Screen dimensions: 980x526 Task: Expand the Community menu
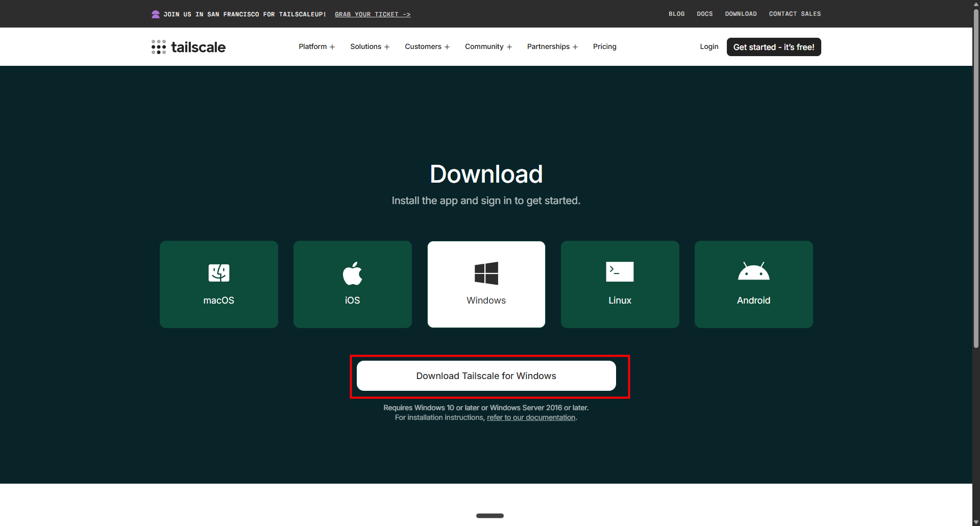(488, 46)
